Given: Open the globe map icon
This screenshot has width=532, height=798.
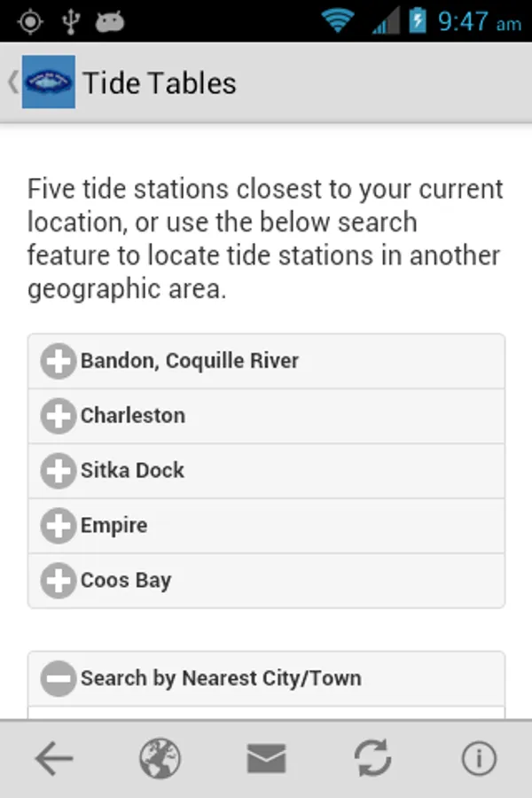Looking at the screenshot, I should tap(160, 759).
